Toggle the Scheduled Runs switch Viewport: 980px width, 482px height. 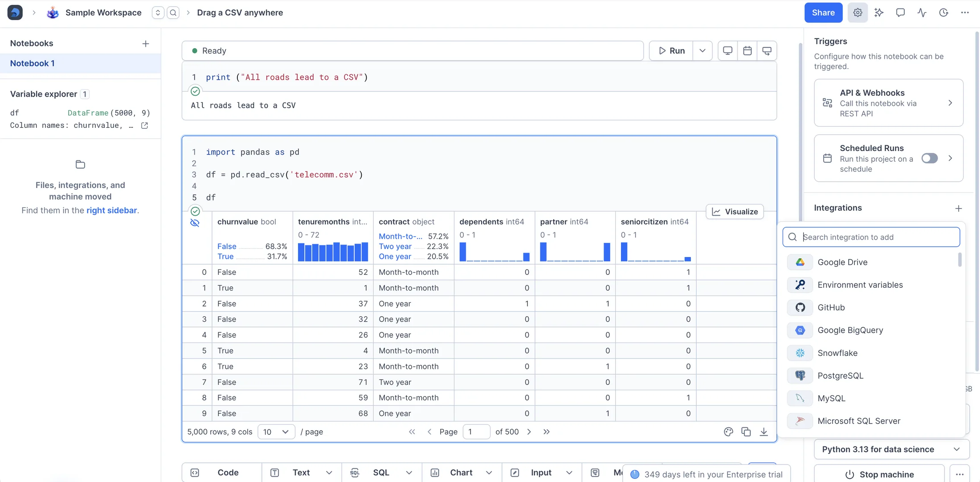[930, 158]
